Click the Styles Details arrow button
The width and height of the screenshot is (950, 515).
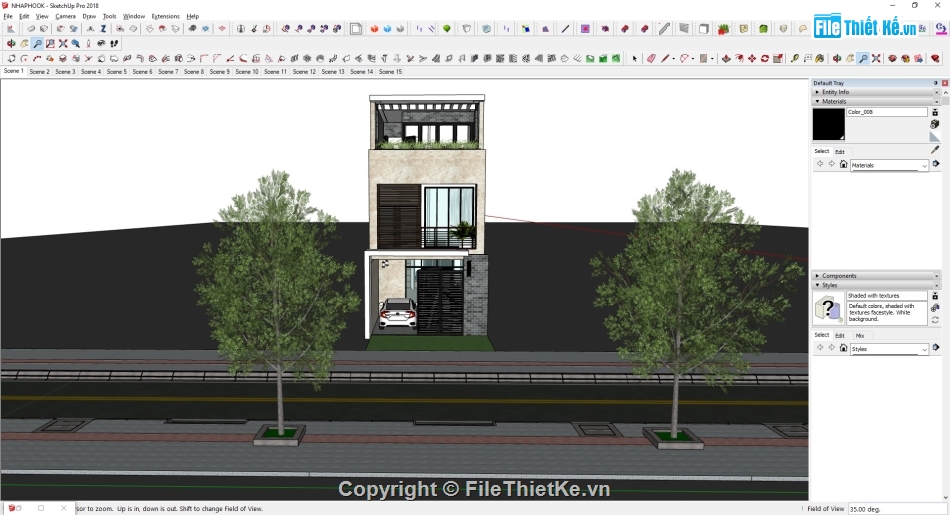tap(935, 348)
